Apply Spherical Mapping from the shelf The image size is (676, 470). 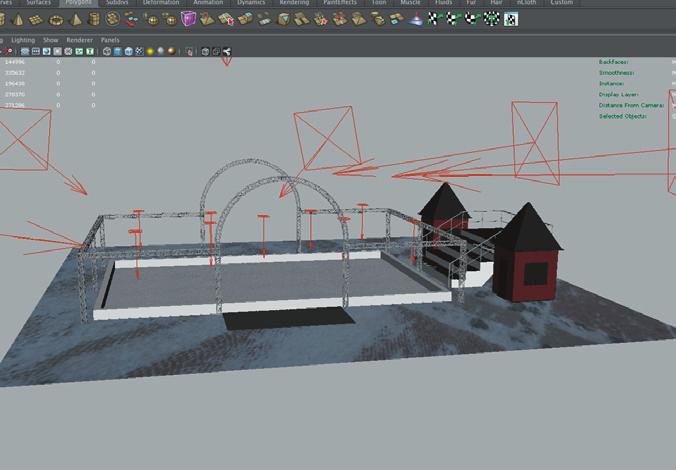pos(473,19)
